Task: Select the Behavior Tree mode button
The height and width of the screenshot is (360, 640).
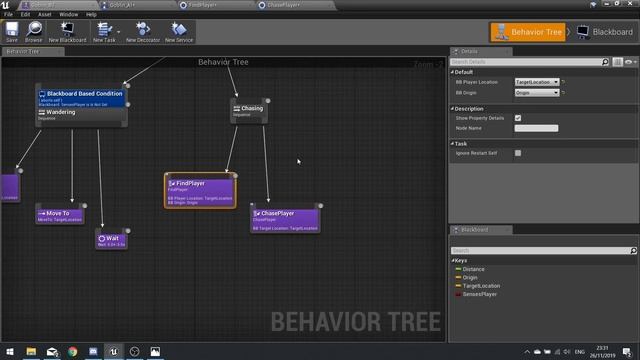Action: [528, 32]
